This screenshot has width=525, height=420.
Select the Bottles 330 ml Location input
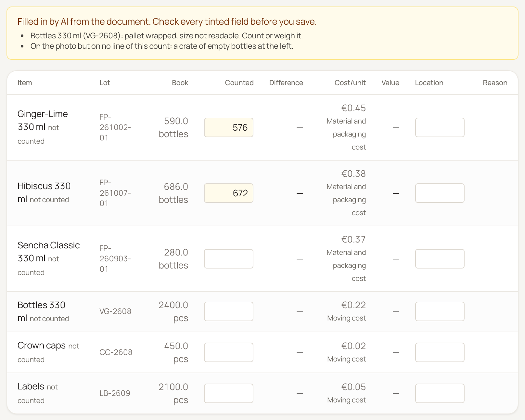tap(440, 311)
